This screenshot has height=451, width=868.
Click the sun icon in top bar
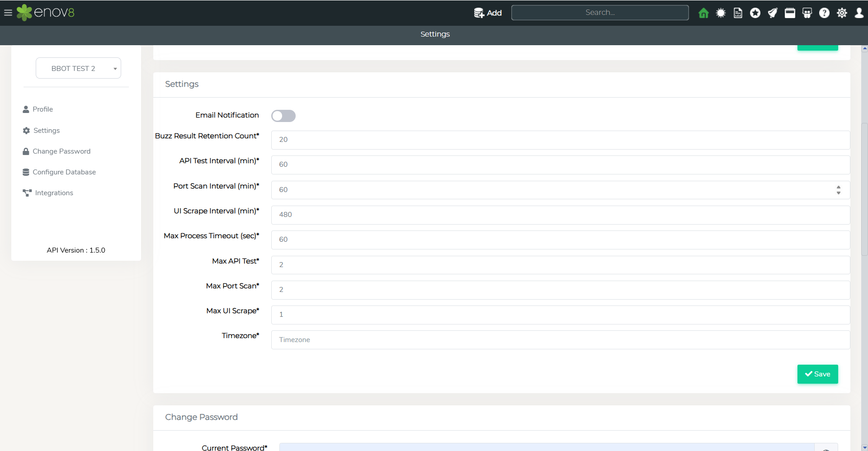[x=721, y=13]
